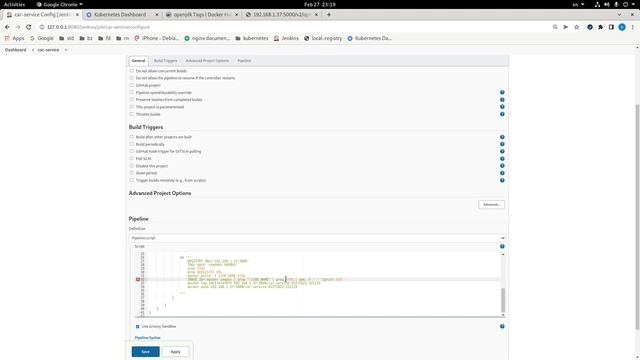The image size is (640, 360).
Task: Open the Pipeline Syntax link
Action: click(147, 338)
